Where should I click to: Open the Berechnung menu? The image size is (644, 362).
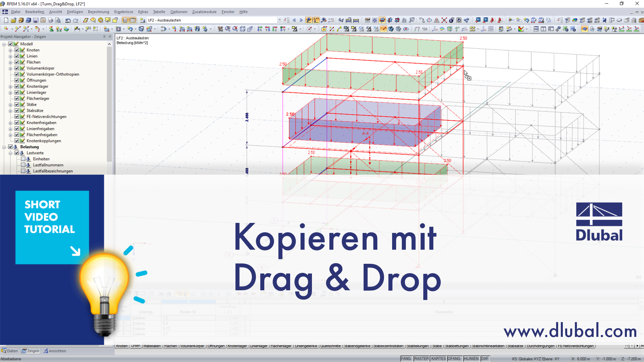point(98,12)
